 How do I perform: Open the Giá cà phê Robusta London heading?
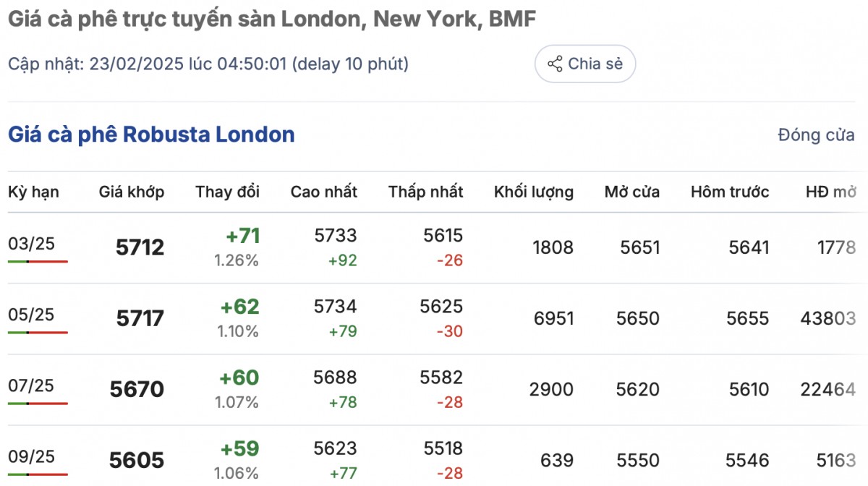click(x=151, y=135)
